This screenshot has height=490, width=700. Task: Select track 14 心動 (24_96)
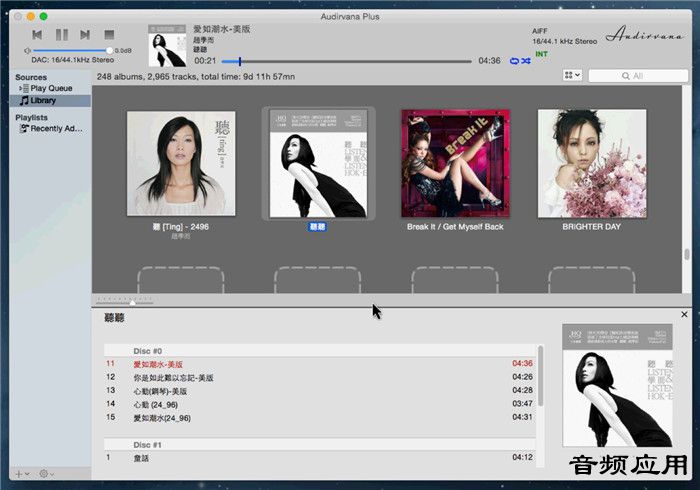pyautogui.click(x=320, y=404)
